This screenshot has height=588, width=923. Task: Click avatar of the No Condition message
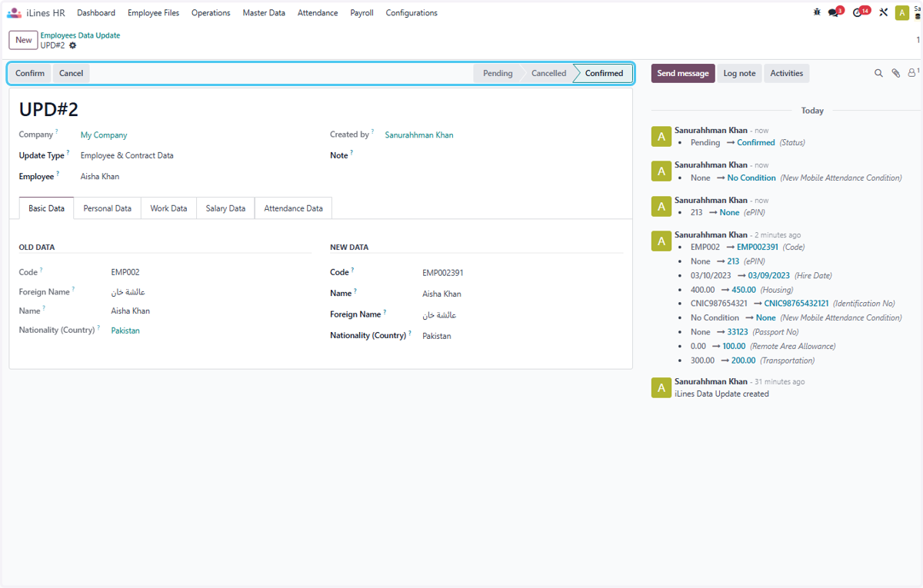661,171
